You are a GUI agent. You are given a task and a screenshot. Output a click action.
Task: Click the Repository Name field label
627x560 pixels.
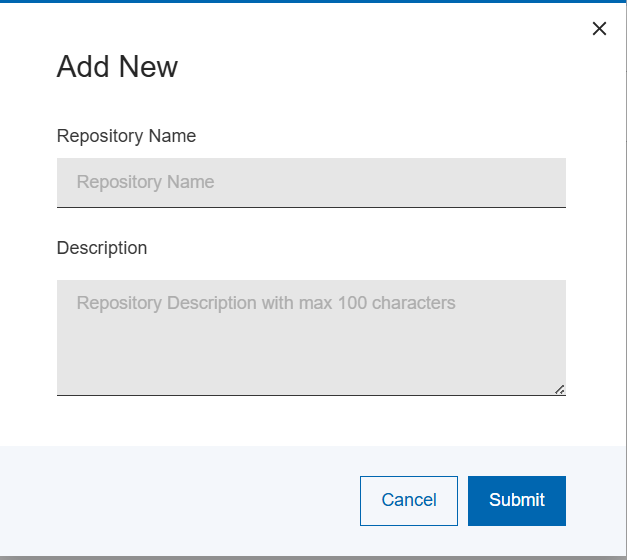tap(126, 136)
